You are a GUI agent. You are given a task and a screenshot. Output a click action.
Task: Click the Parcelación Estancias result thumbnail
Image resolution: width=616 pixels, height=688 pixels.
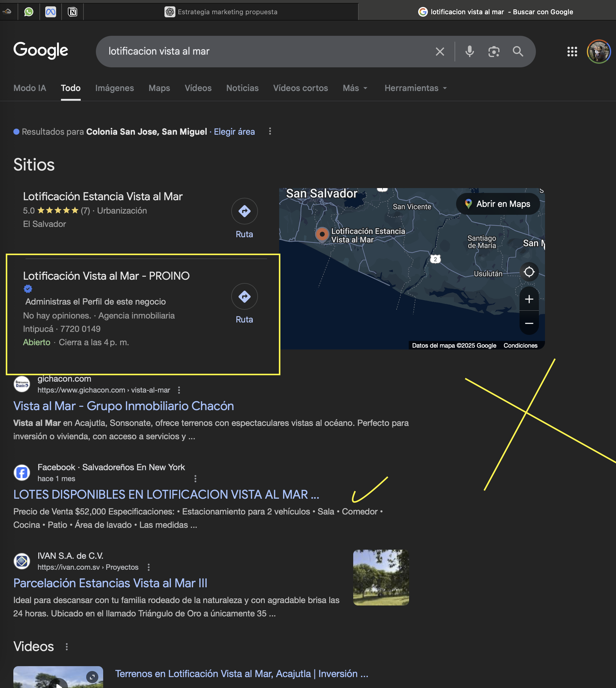click(381, 577)
